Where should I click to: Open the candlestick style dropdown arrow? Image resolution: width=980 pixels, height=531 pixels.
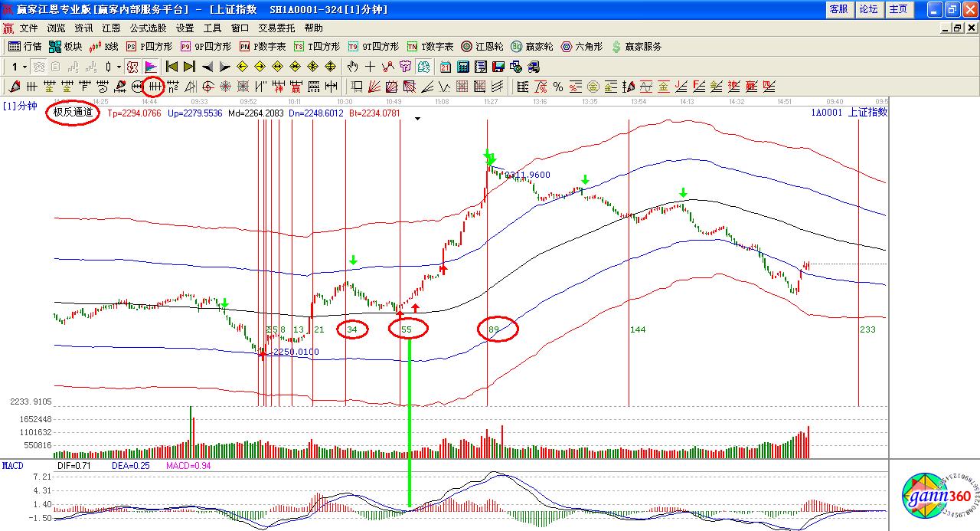pos(118,67)
